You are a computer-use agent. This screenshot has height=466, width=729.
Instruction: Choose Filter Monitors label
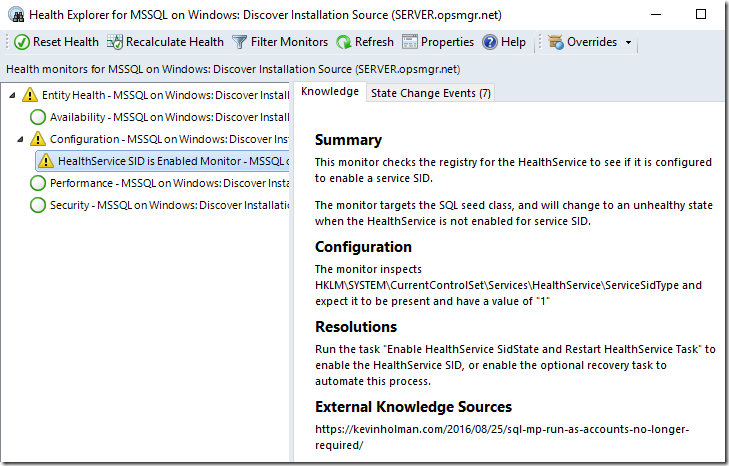[289, 42]
